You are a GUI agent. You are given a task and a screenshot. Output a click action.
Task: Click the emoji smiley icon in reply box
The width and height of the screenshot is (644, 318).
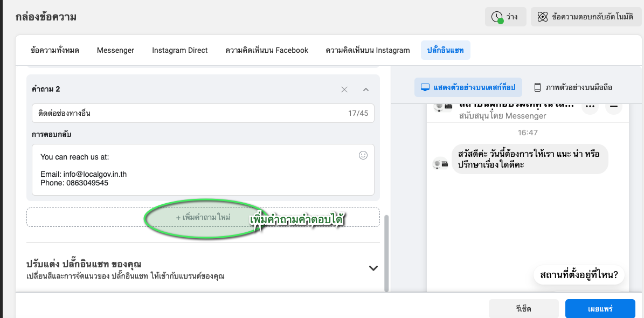pyautogui.click(x=363, y=155)
